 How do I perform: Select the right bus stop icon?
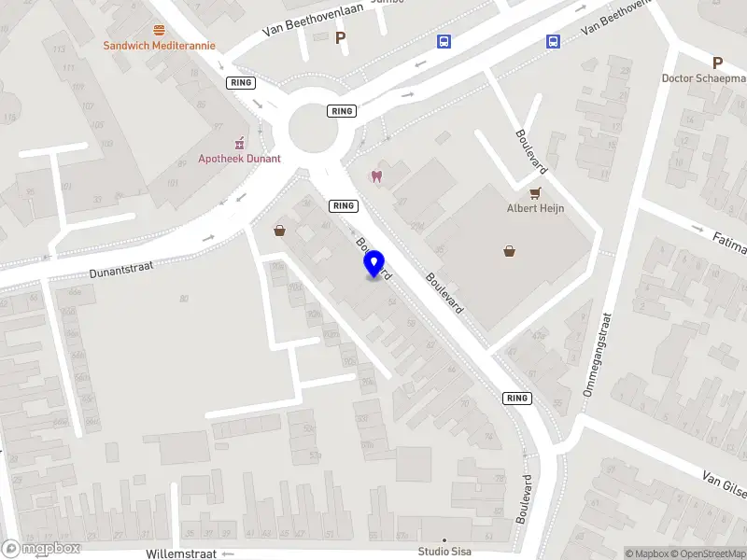pyautogui.click(x=553, y=41)
